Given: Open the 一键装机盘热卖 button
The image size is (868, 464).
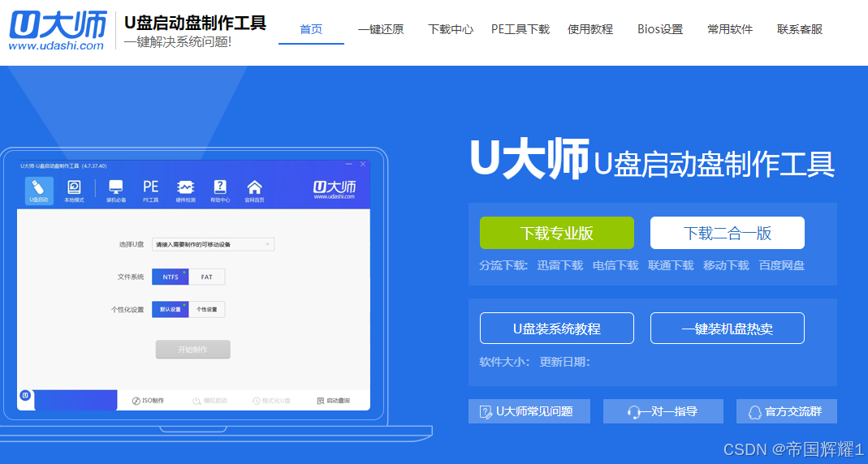Looking at the screenshot, I should pyautogui.click(x=728, y=329).
